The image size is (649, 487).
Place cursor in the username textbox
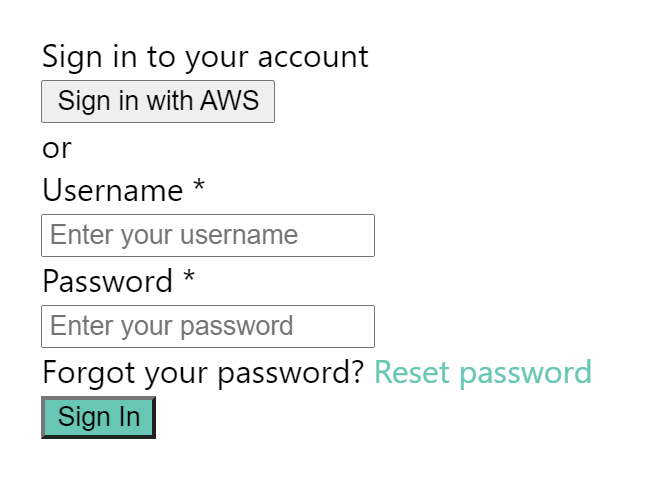tap(208, 235)
